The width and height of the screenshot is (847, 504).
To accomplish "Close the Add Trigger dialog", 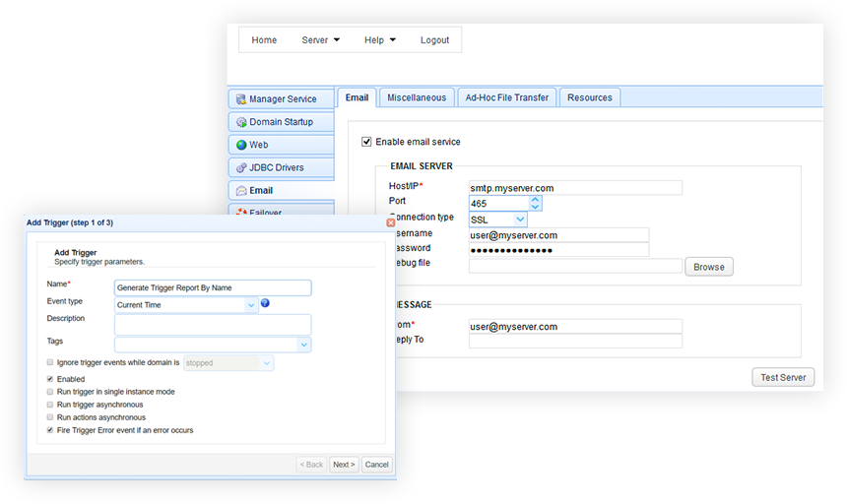I will 390,223.
